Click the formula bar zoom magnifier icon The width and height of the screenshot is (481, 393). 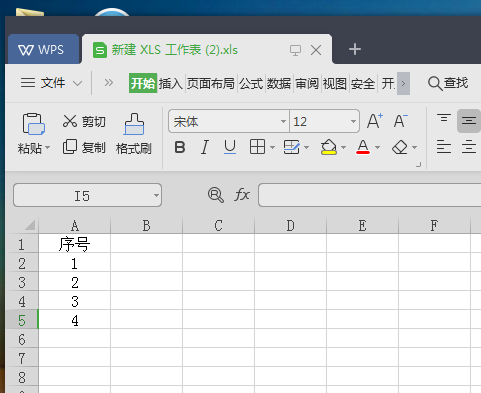point(216,195)
